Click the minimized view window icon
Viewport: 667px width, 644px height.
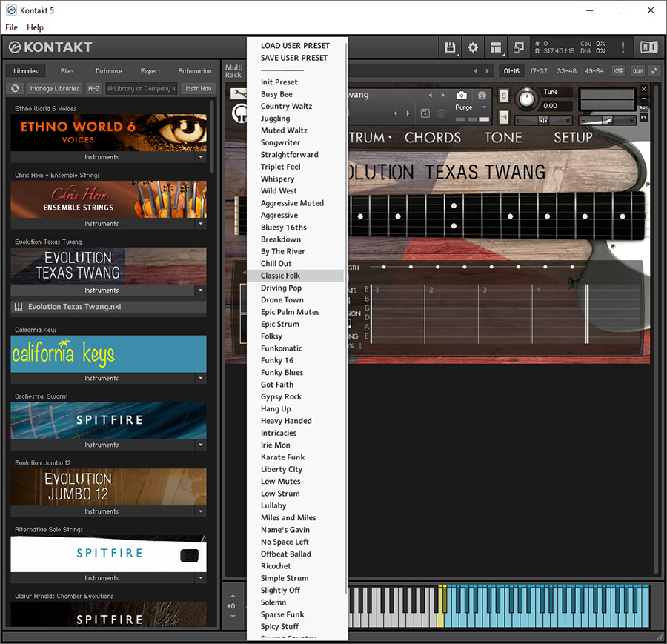click(519, 47)
